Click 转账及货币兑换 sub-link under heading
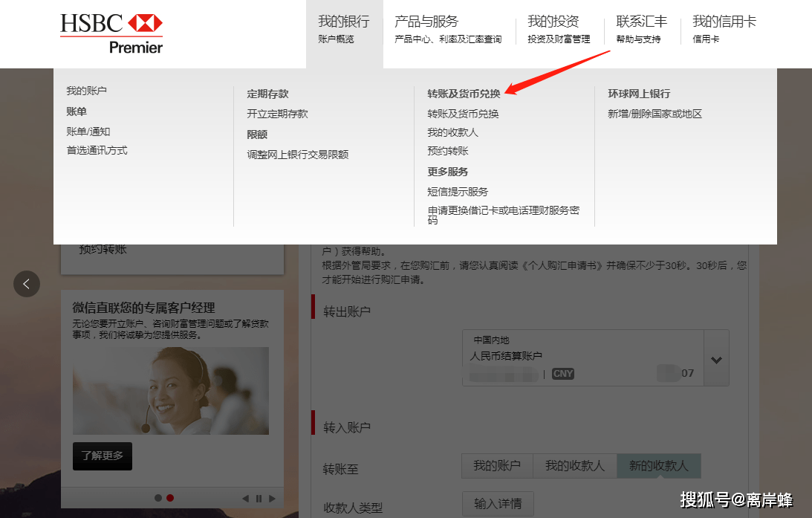The width and height of the screenshot is (812, 518). point(463,114)
